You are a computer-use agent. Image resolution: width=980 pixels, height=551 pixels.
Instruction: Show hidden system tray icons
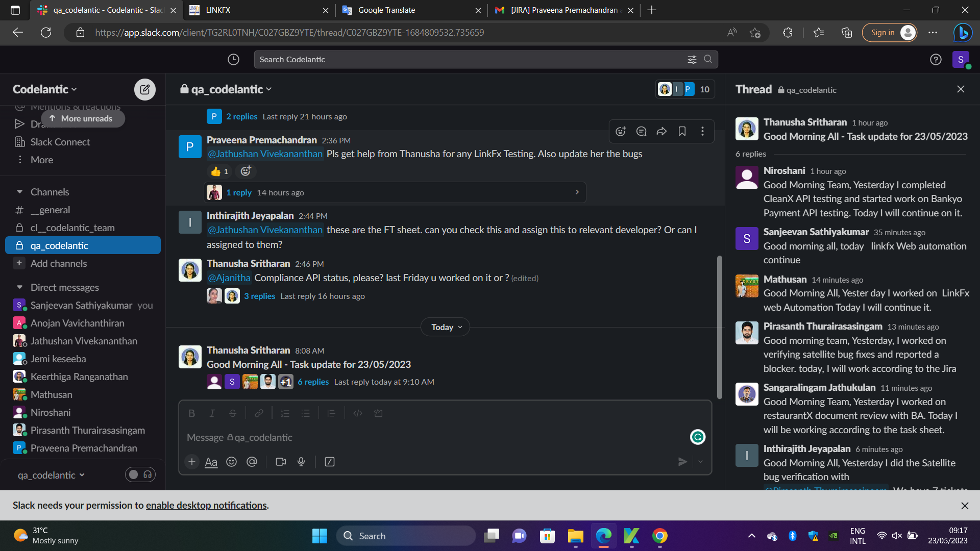751,536
